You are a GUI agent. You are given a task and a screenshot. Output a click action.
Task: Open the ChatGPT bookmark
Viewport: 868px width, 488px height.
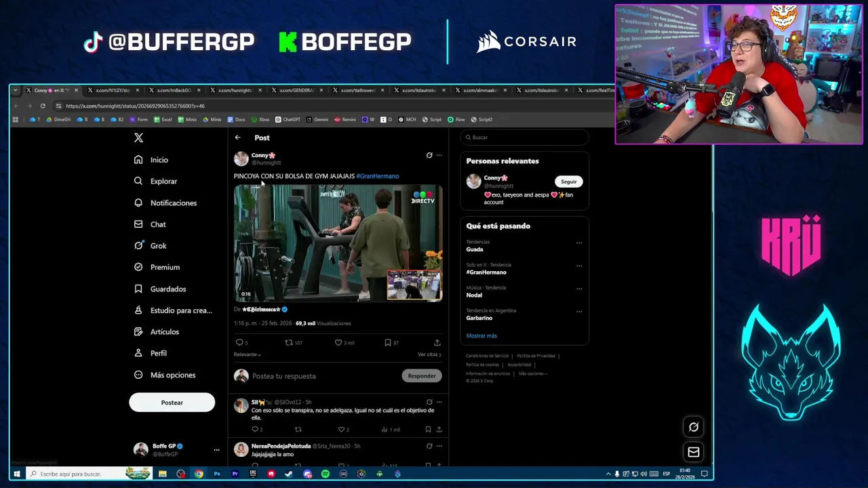288,119
